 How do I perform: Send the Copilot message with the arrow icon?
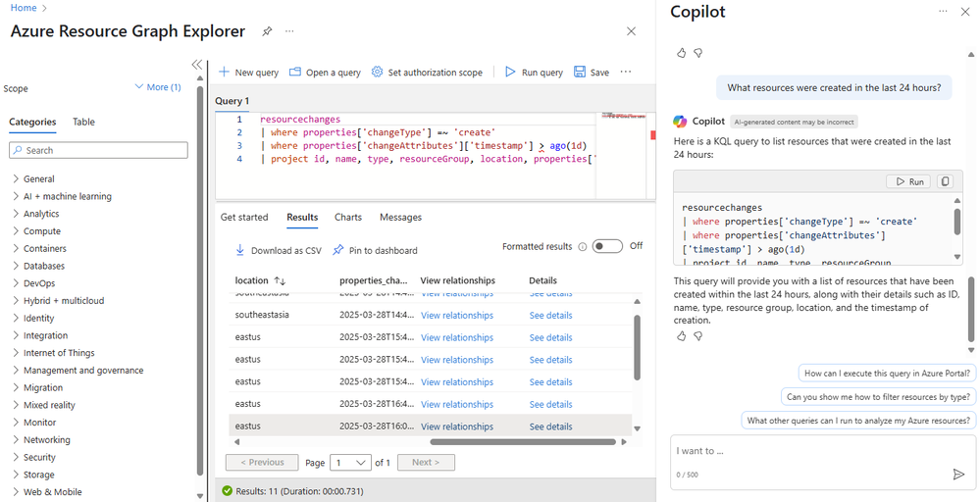(958, 475)
